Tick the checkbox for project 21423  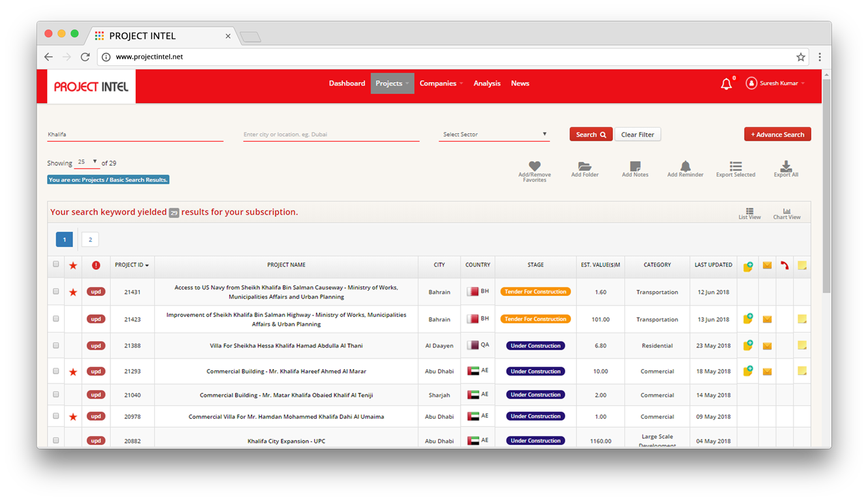[56, 319]
